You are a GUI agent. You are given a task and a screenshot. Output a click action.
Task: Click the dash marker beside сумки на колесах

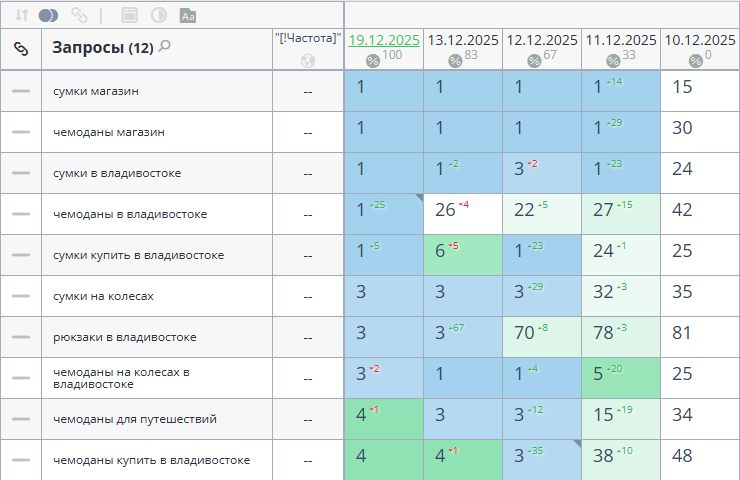pos(21,296)
